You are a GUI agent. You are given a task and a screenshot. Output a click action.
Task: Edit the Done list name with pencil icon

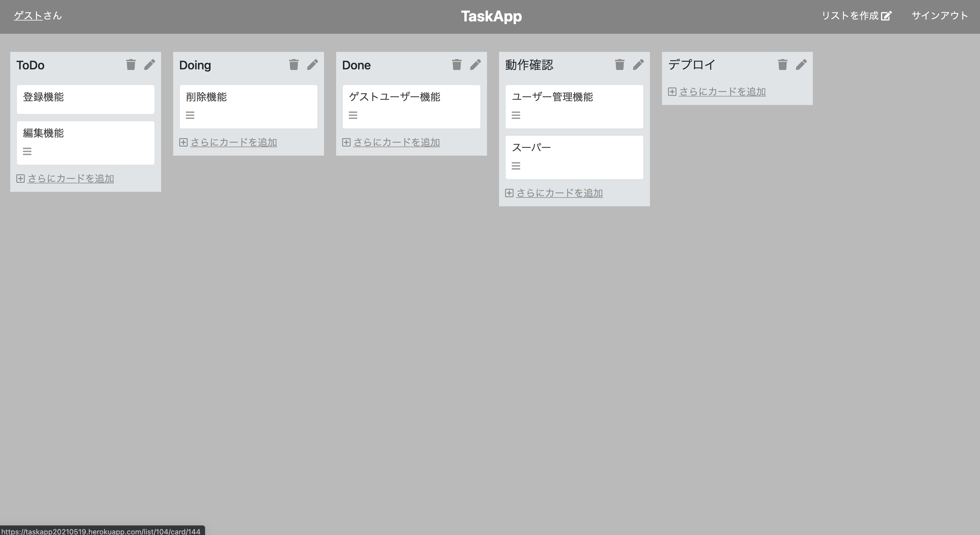coord(475,64)
